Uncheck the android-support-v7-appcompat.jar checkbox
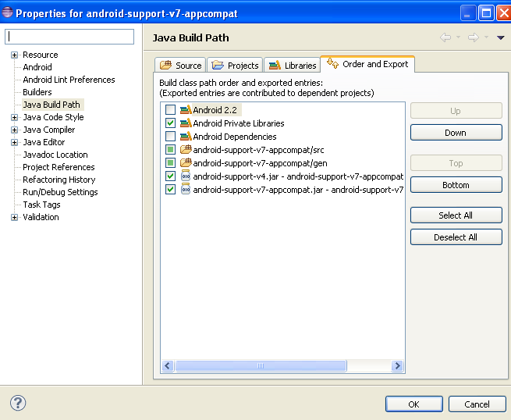511x420 pixels. point(170,189)
